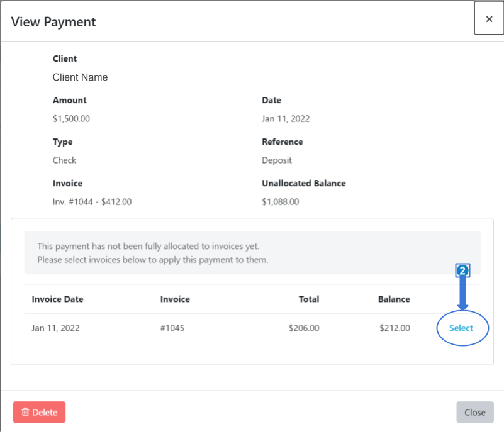Click the Invoice column header
504x434 pixels.
pyautogui.click(x=175, y=299)
